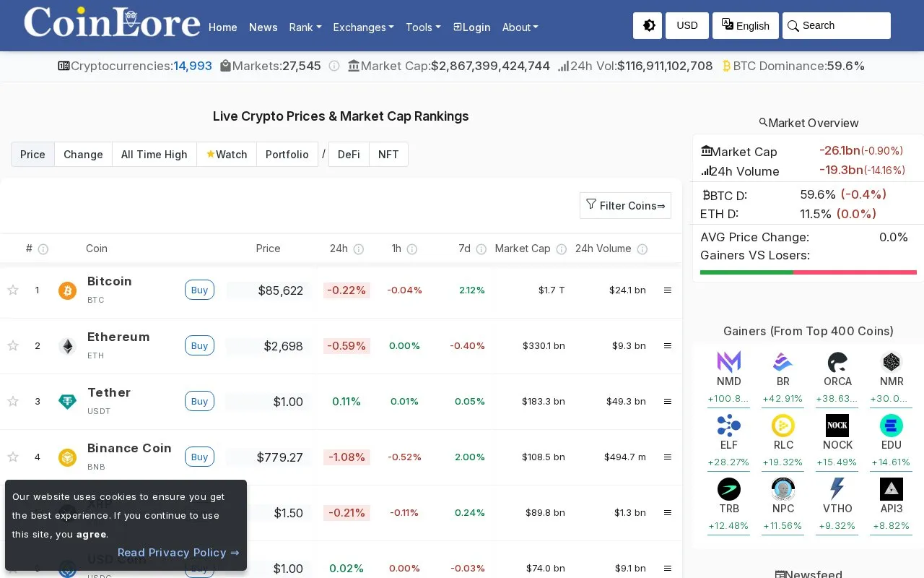Star Ethereum for watchlist
Viewport: 924px width, 578px height.
click(12, 345)
